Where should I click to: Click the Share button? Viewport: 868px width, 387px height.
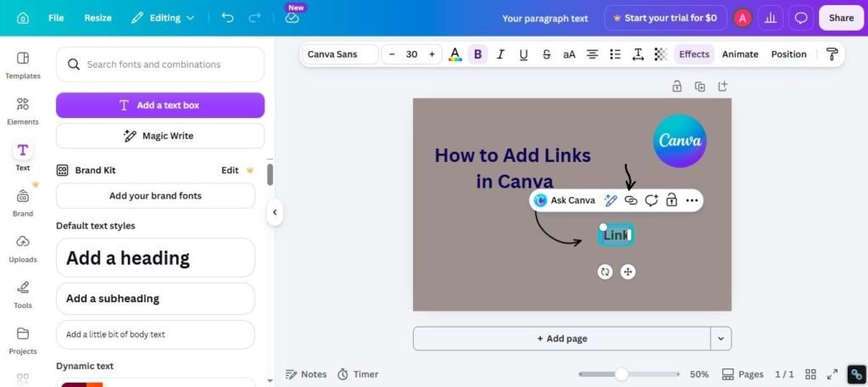[841, 18]
